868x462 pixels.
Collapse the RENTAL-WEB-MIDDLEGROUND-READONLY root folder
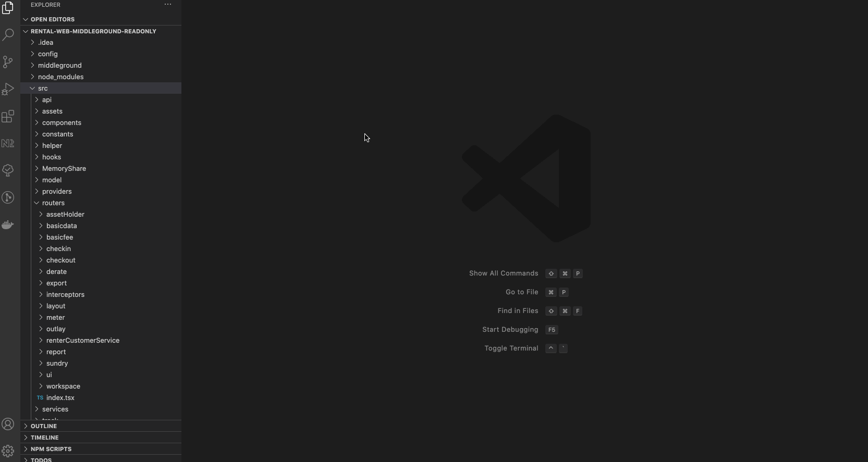tap(101, 31)
